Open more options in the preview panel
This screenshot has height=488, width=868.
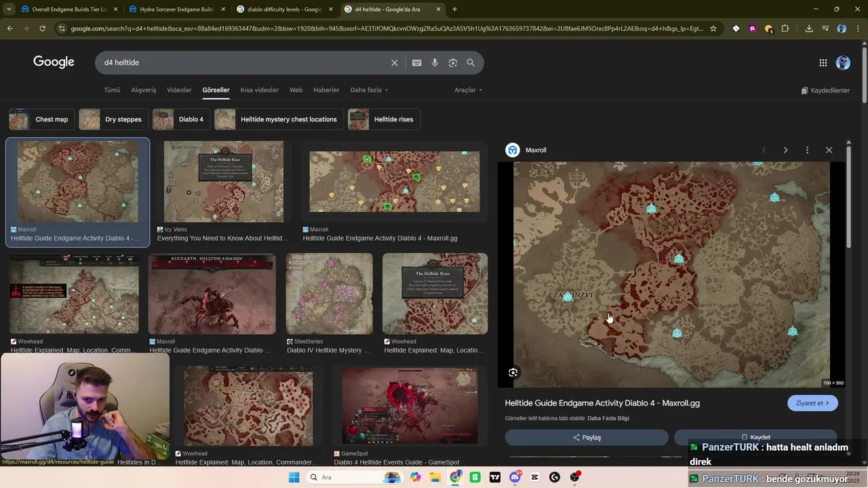pos(807,150)
